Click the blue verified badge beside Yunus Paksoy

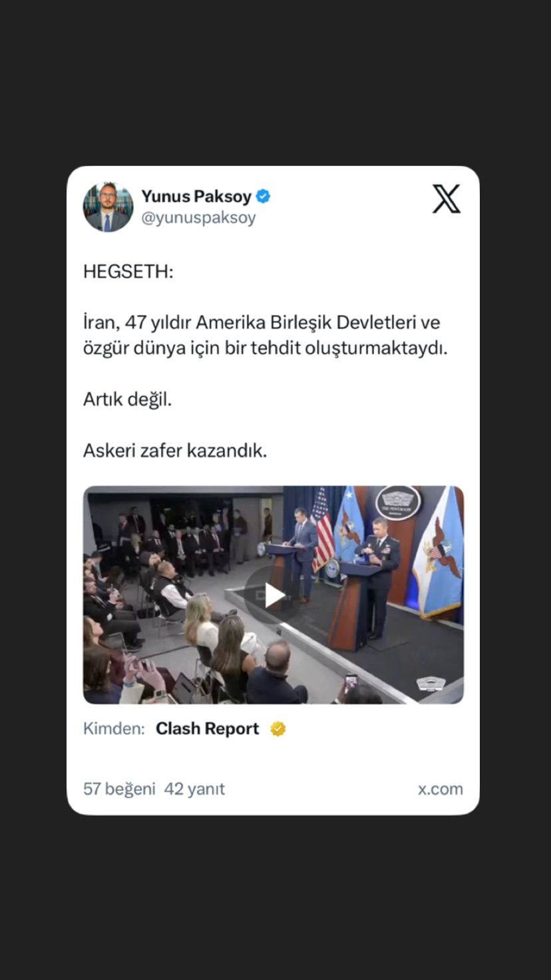[264, 196]
